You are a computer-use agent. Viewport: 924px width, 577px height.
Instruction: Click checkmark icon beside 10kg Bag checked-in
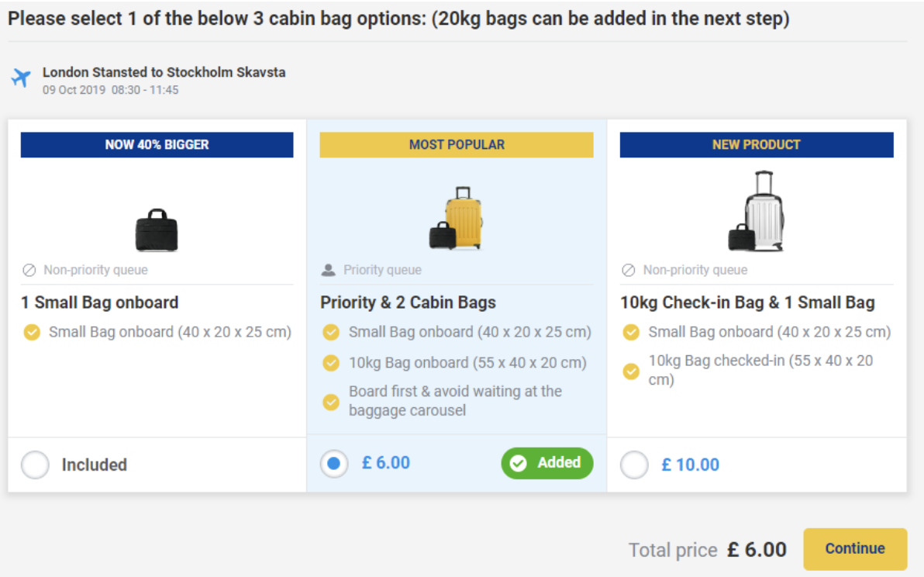coord(631,371)
